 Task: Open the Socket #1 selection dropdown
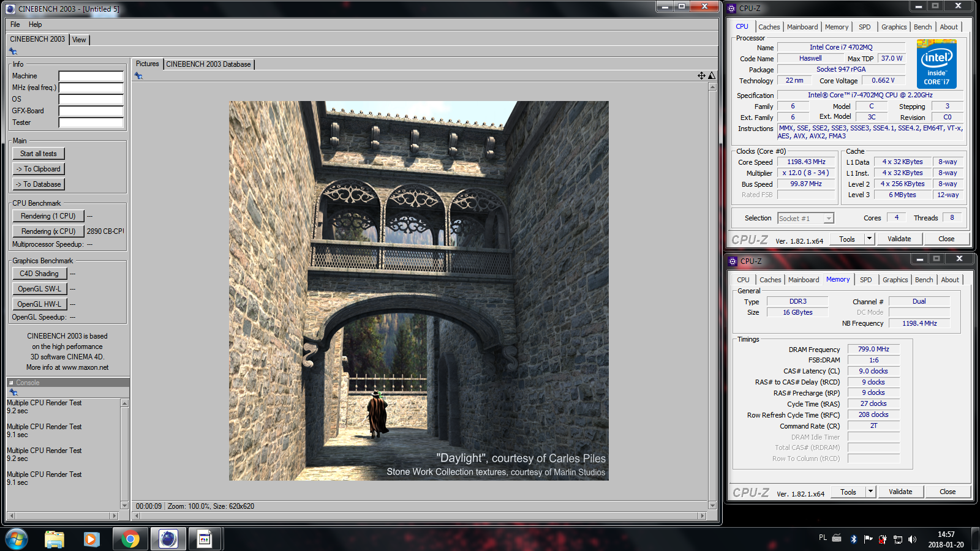coord(805,219)
